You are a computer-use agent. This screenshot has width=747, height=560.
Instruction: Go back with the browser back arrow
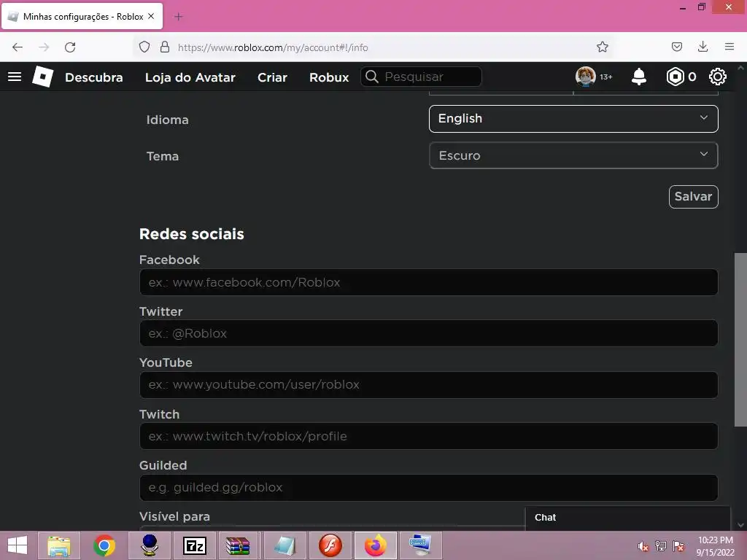click(18, 47)
